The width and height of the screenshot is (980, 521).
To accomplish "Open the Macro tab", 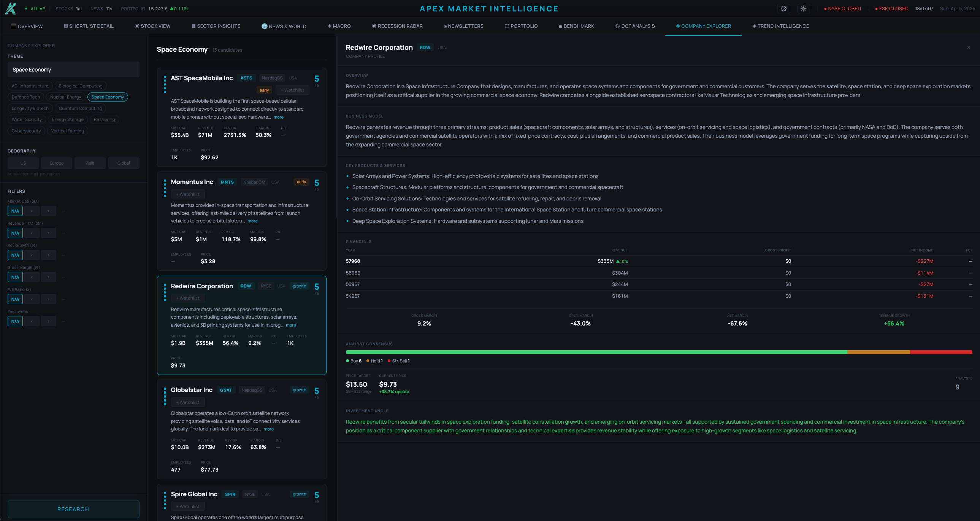I will coord(339,26).
